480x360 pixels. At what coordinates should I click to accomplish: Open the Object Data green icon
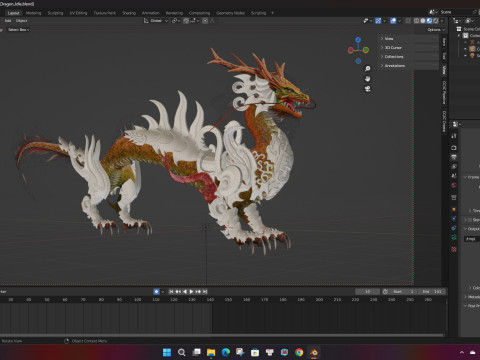click(454, 237)
